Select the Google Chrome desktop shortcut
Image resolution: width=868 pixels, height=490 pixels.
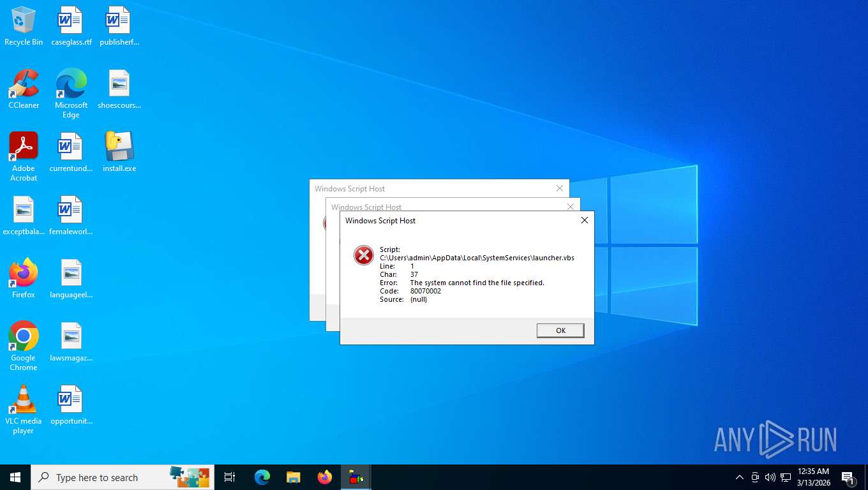(24, 346)
